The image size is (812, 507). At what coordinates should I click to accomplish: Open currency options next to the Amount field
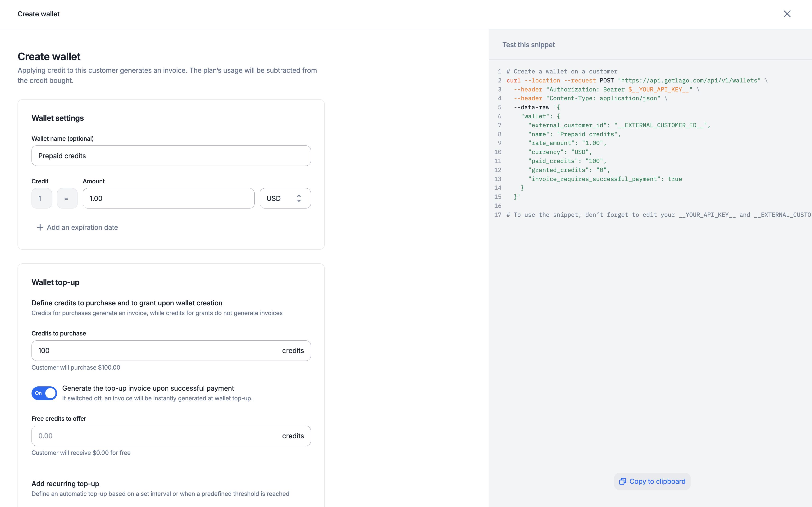pyautogui.click(x=285, y=198)
